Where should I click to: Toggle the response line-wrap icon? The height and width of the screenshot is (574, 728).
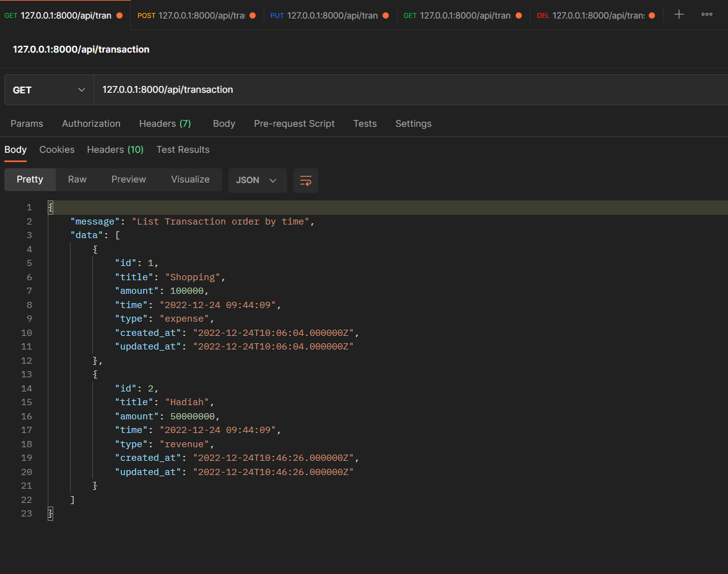coord(306,181)
